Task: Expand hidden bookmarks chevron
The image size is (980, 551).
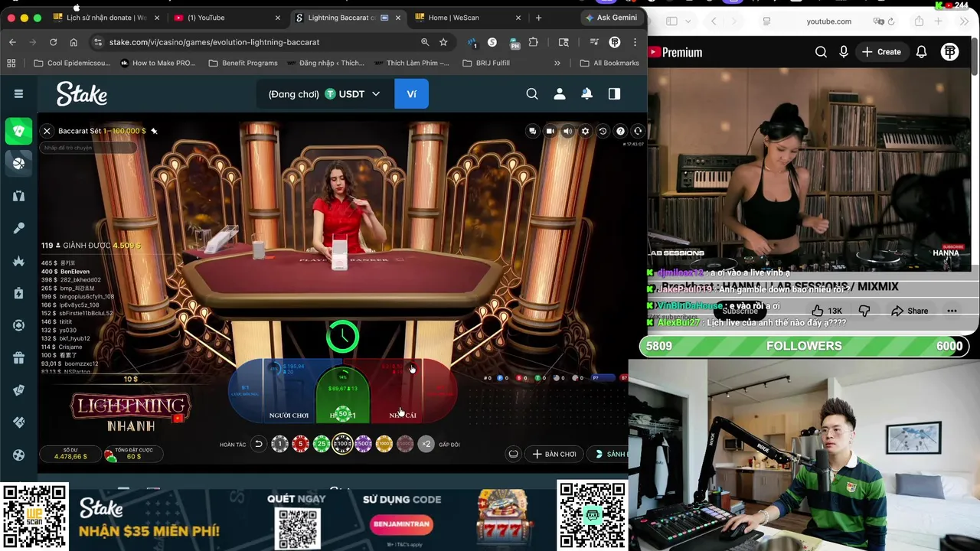Action: click(557, 63)
